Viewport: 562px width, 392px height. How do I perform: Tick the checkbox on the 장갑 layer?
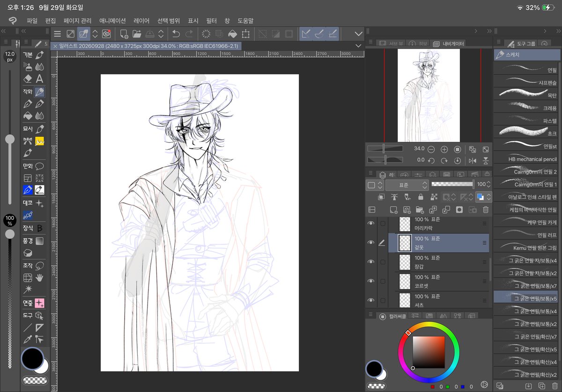point(383,262)
